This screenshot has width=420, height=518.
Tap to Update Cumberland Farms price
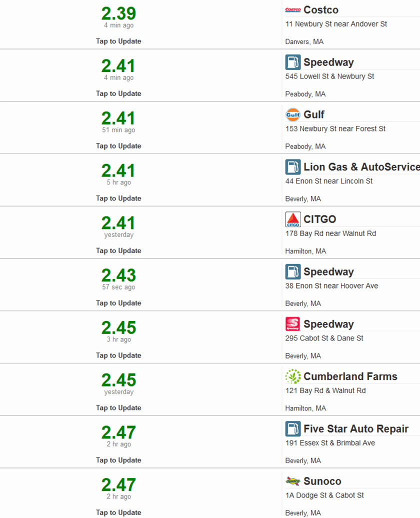coord(118,408)
